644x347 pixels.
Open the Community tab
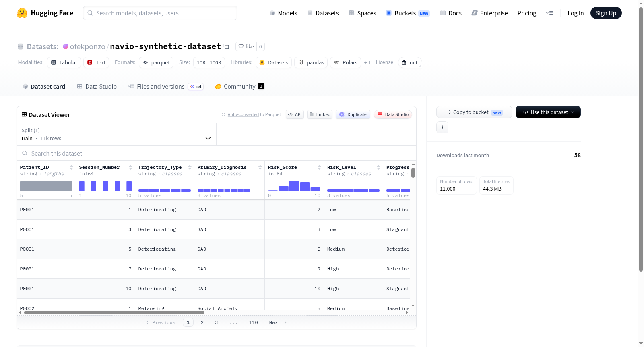tap(239, 87)
